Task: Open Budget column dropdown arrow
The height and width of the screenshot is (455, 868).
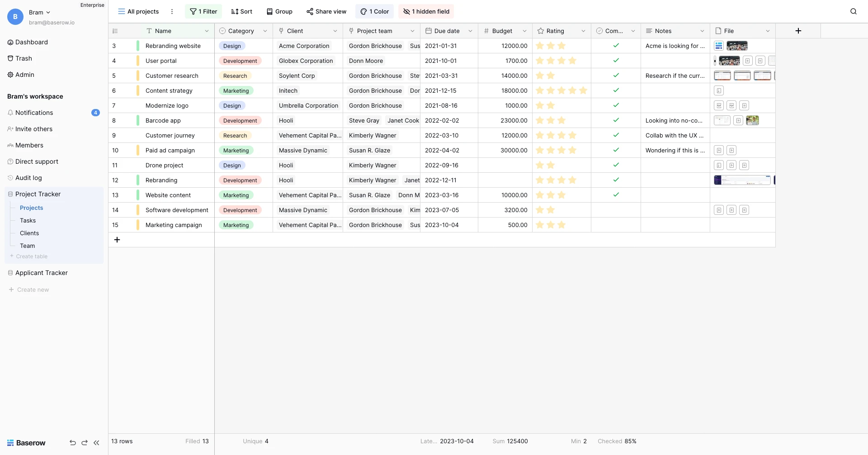Action: tap(524, 31)
